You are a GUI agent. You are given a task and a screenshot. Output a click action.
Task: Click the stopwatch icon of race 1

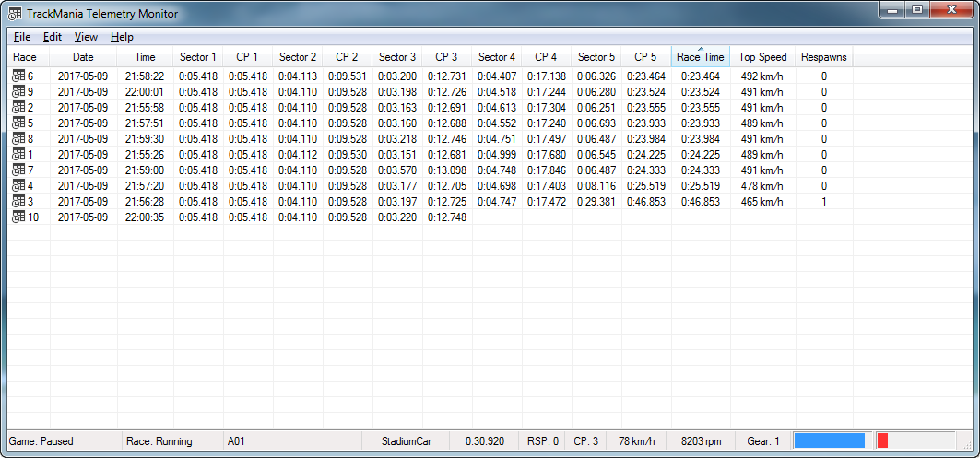point(18,154)
